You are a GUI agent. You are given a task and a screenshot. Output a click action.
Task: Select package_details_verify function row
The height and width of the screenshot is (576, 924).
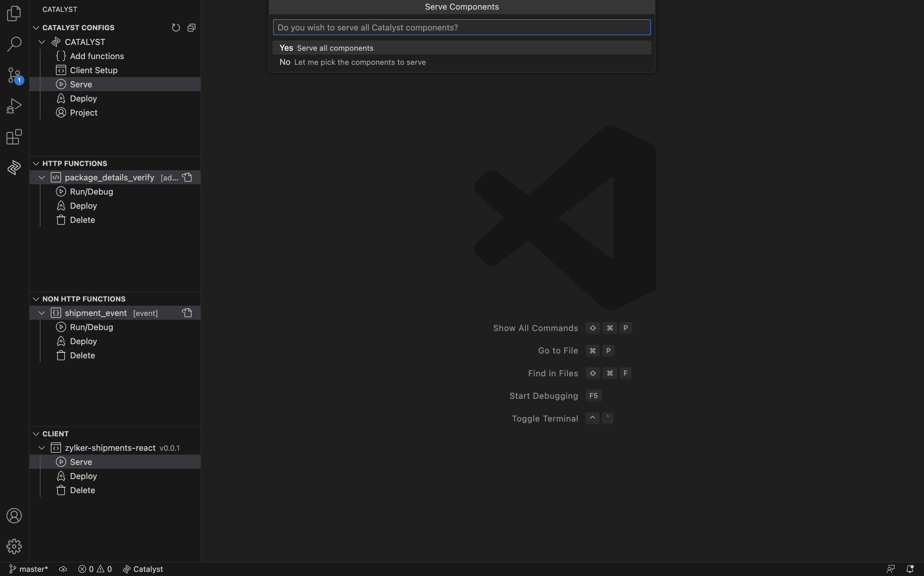point(115,178)
